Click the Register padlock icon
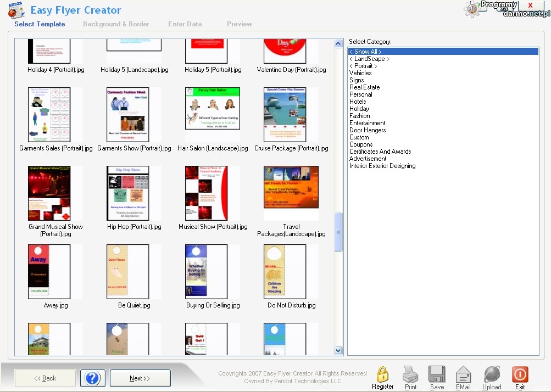Viewport: 551px width, 392px height. (x=382, y=374)
